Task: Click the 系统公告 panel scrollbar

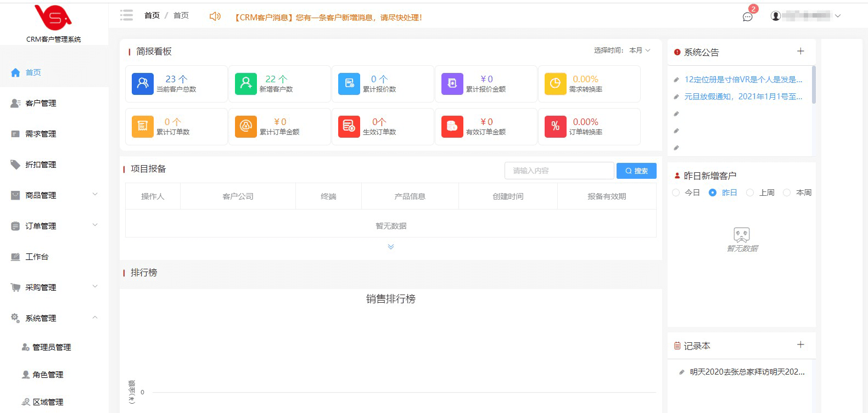Action: click(814, 84)
